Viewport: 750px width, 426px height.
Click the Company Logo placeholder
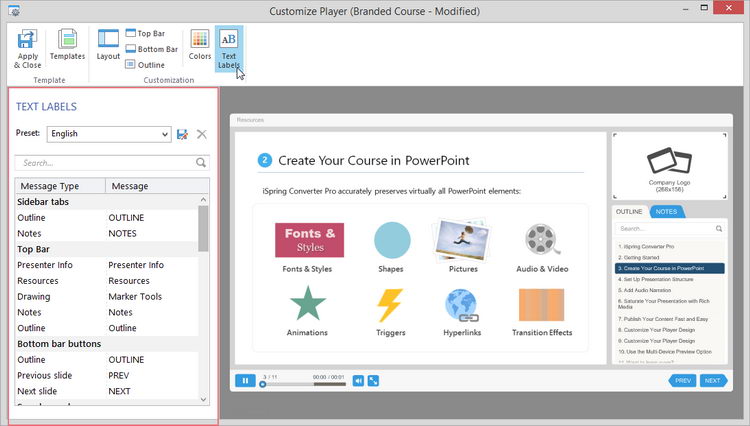click(x=670, y=166)
